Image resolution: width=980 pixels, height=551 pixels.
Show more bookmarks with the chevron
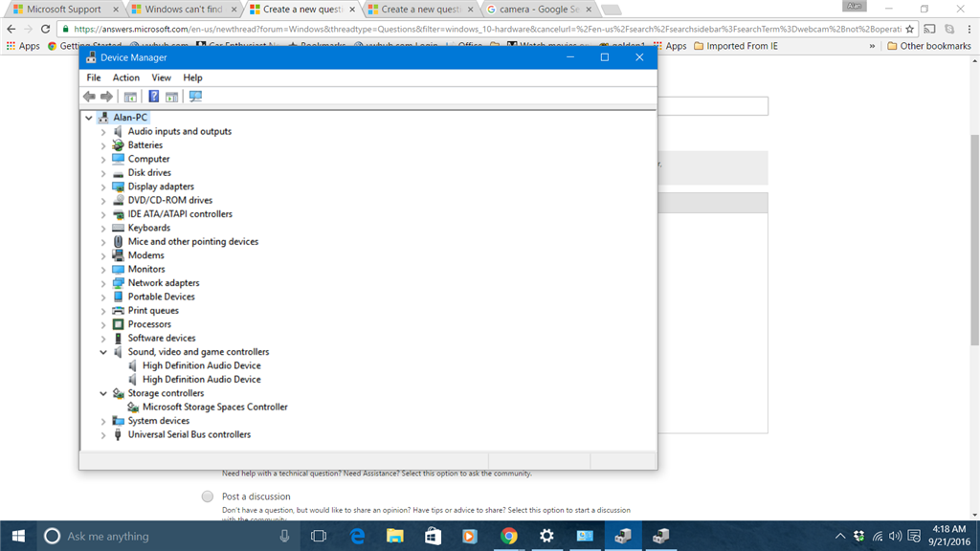(872, 46)
